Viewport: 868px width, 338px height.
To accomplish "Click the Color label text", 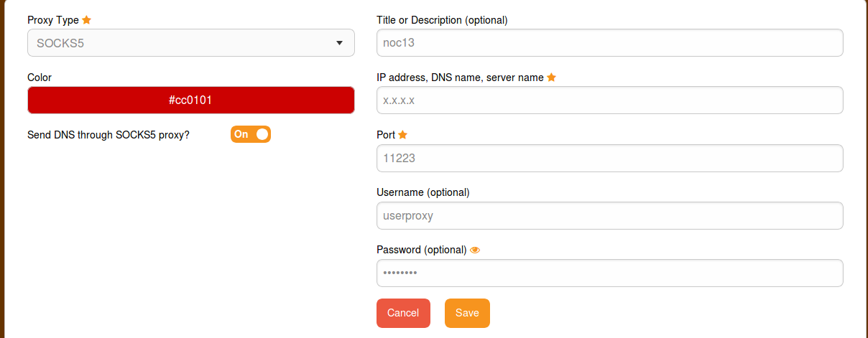I will [40, 78].
